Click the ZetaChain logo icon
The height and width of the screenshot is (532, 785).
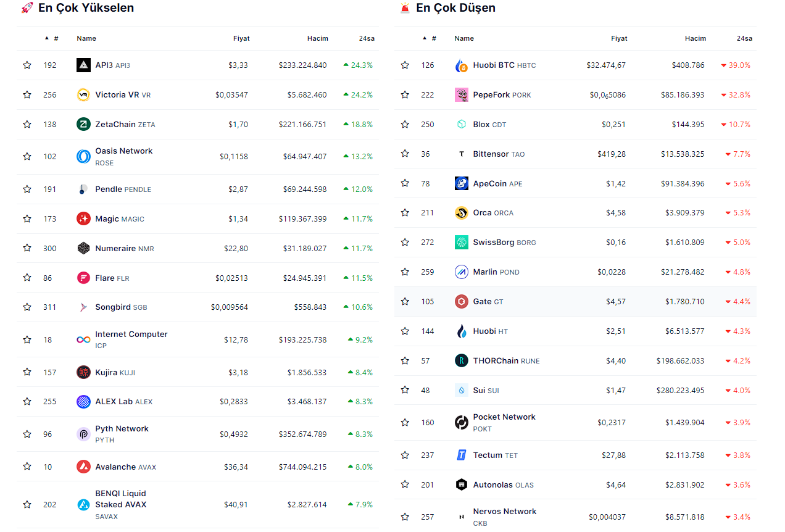[x=83, y=124]
